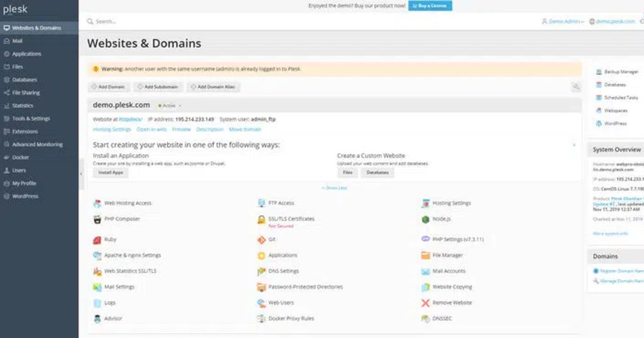Open the DNSSEC icon
Screen dimensions: 644x338
pyautogui.click(x=426, y=319)
